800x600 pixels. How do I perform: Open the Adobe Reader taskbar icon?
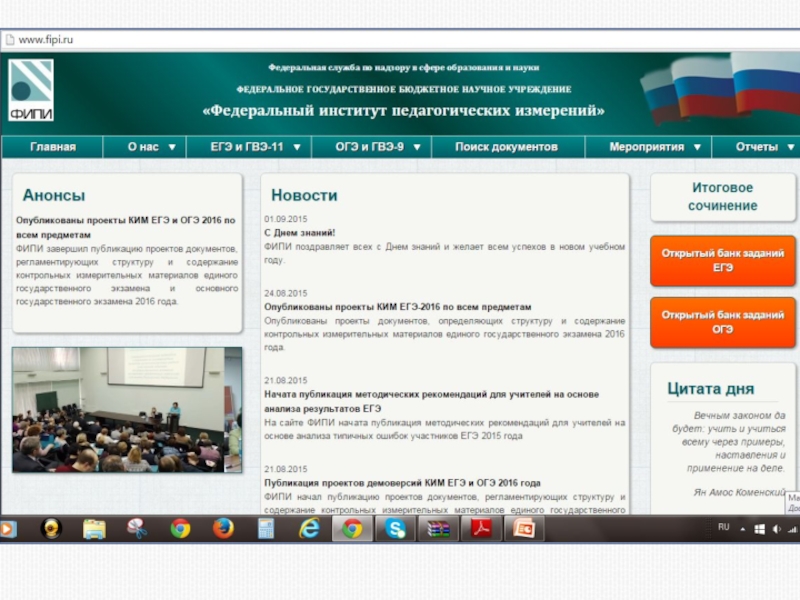[481, 528]
